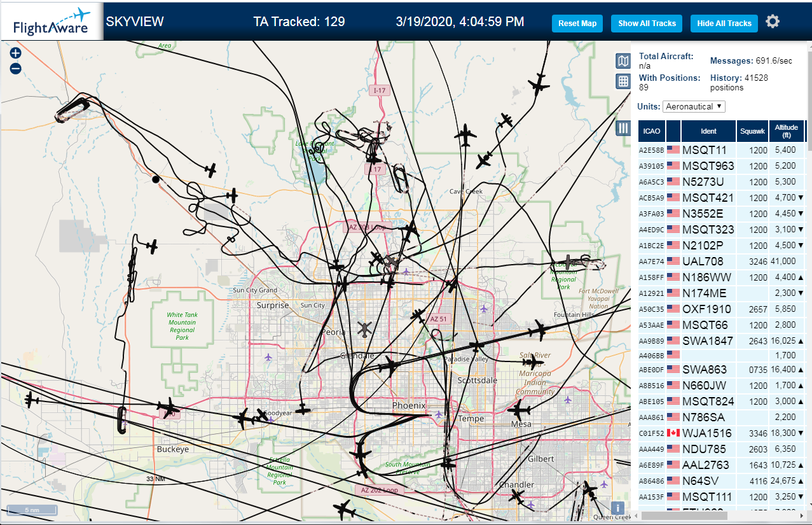The height and width of the screenshot is (525, 812).
Task: Select the MSQT824 aircraft row
Action: [722, 402]
